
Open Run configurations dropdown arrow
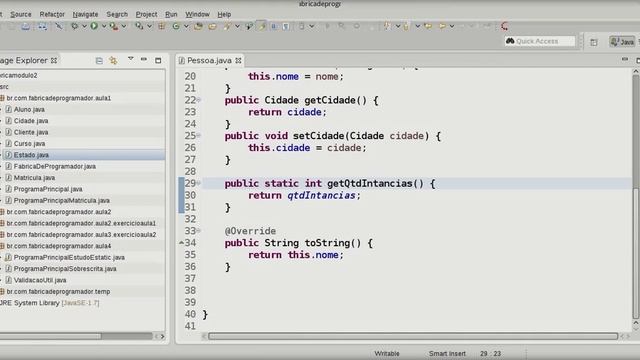coord(104,26)
